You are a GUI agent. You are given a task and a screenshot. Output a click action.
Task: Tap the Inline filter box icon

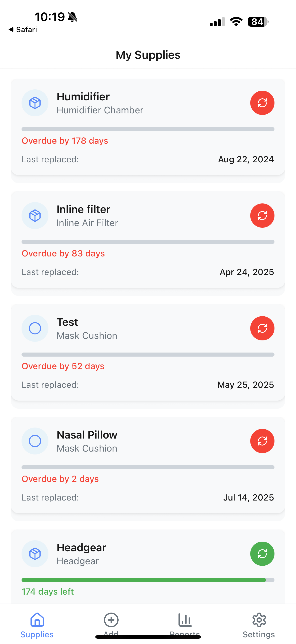point(35,216)
